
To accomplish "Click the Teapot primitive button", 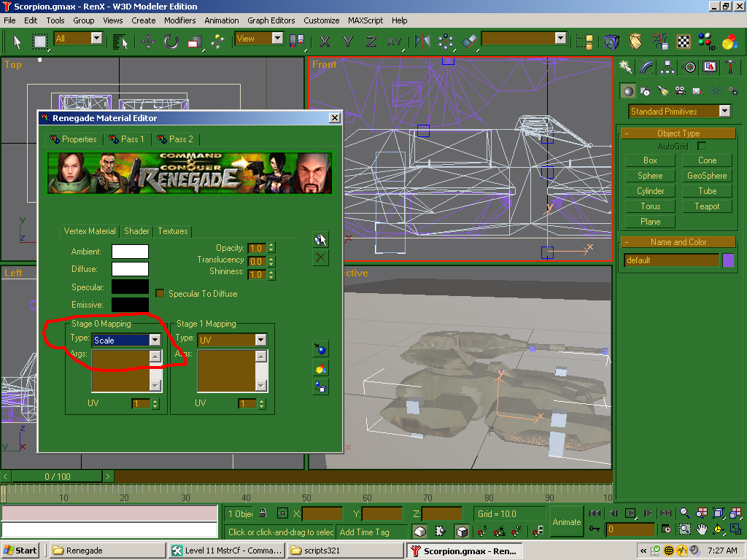I will (707, 206).
